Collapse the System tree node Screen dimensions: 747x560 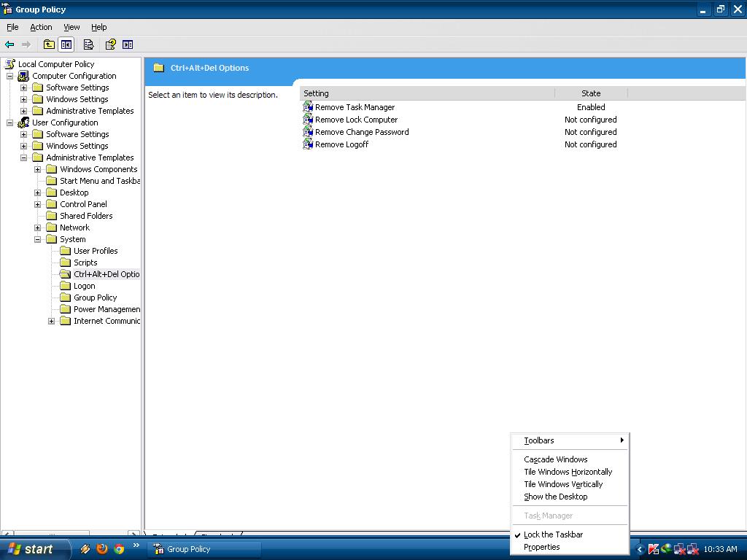[x=38, y=239]
